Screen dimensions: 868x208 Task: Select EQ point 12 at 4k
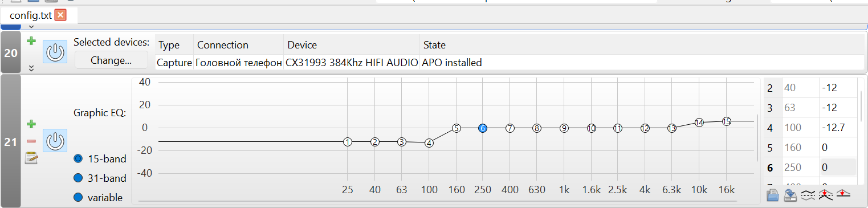(645, 128)
